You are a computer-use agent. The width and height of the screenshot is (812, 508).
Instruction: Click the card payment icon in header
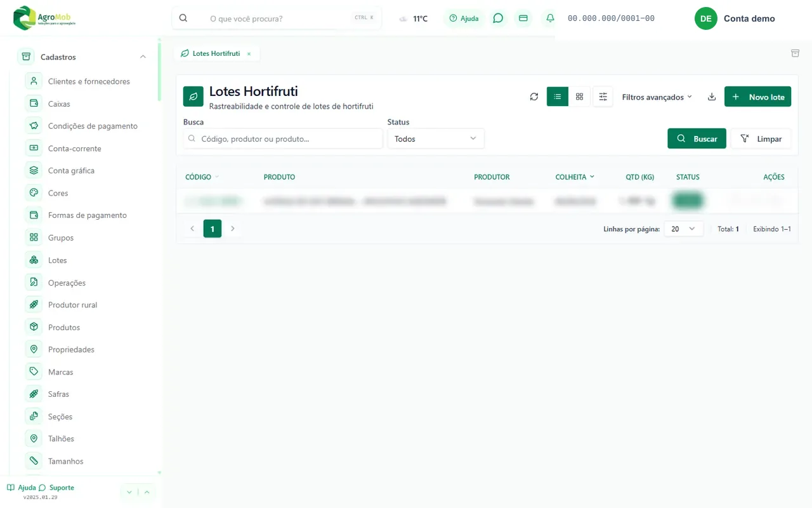pyautogui.click(x=523, y=18)
